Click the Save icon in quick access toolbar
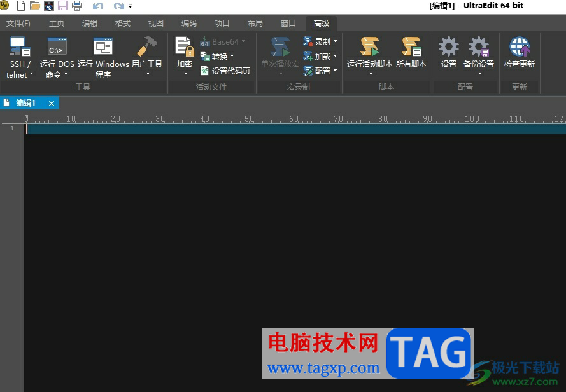Image resolution: width=566 pixels, height=392 pixels. 63,6
